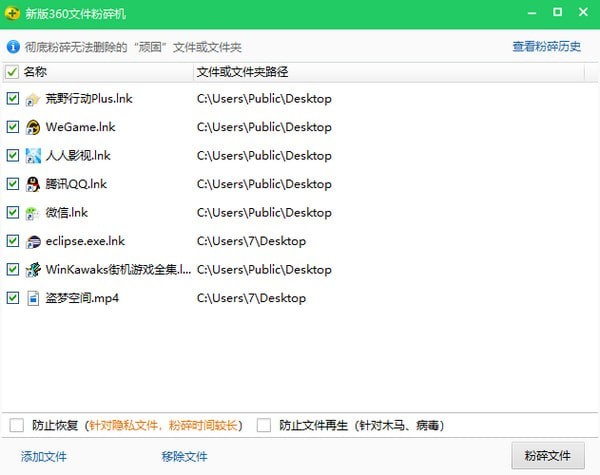Click the 荒野行动Plus.lnk shortcut icon

[33, 99]
